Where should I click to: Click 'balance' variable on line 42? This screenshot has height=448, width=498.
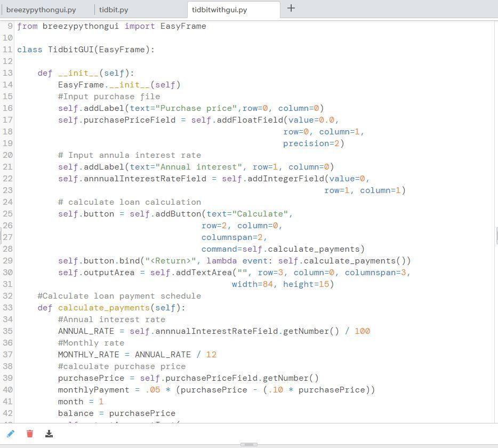[76, 413]
